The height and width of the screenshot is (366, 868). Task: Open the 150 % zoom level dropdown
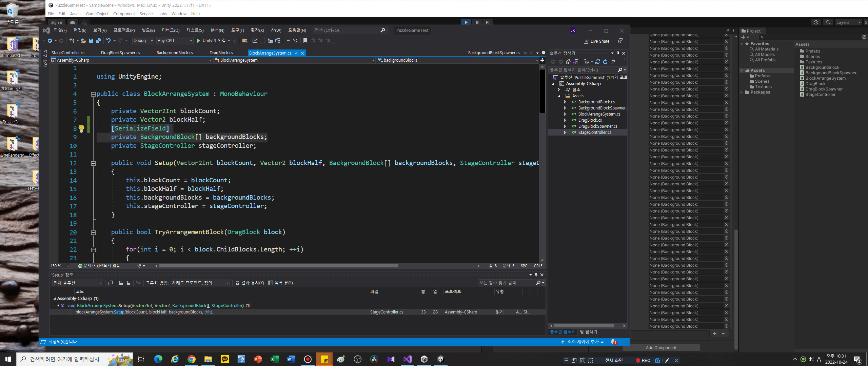(x=60, y=266)
